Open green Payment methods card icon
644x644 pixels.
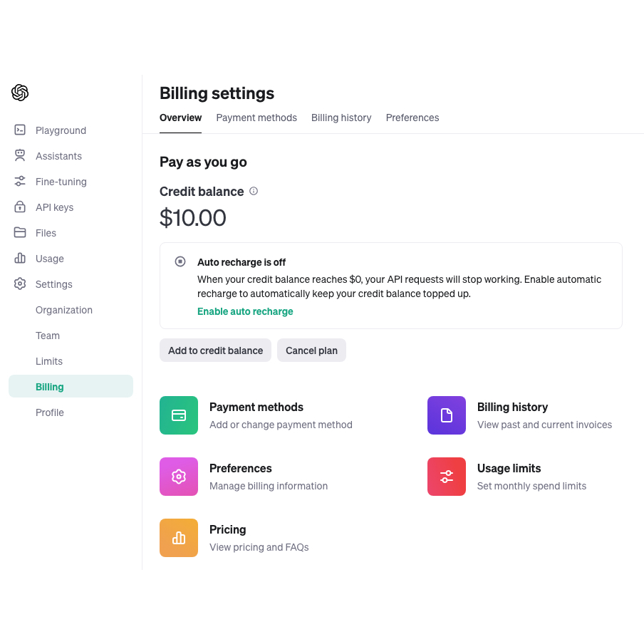179,415
